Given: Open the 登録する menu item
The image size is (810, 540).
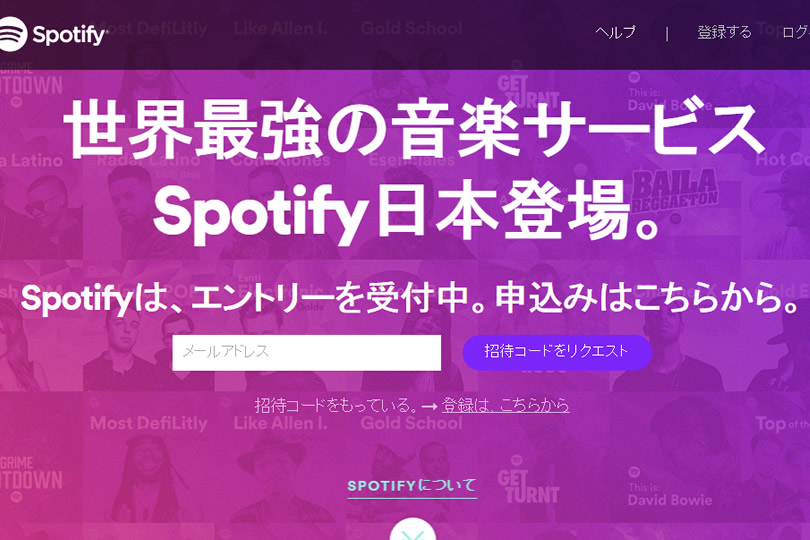Looking at the screenshot, I should pos(724,32).
